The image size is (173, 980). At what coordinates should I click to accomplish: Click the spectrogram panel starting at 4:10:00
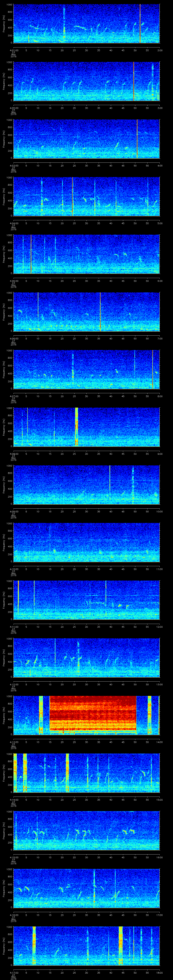[x=86, y=542]
